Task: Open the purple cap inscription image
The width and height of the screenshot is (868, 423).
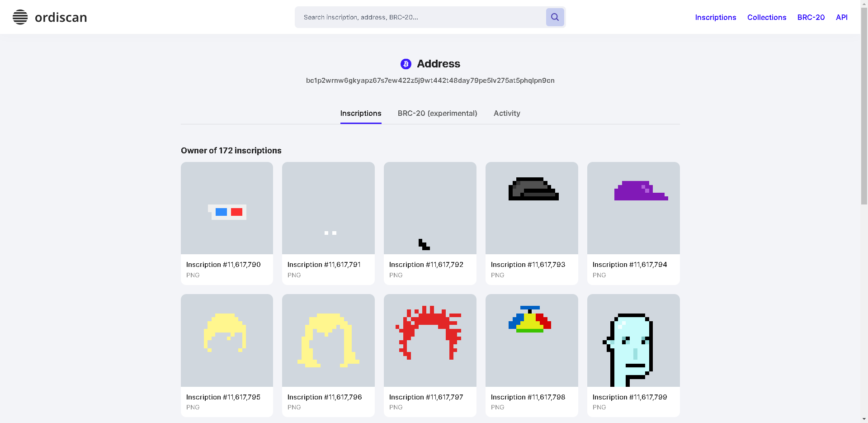Action: pos(633,208)
